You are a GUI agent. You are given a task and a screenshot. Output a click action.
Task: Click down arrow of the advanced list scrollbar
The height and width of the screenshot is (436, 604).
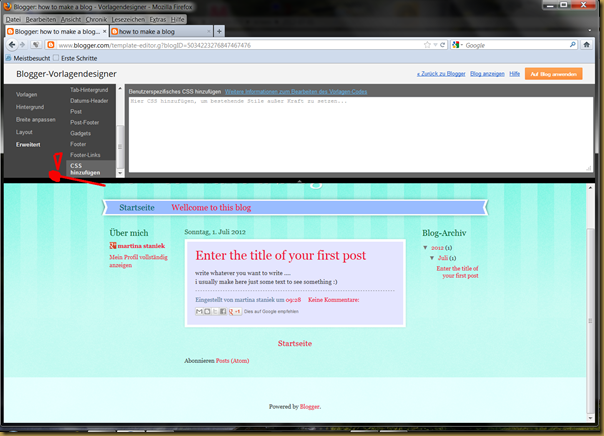[x=120, y=173]
